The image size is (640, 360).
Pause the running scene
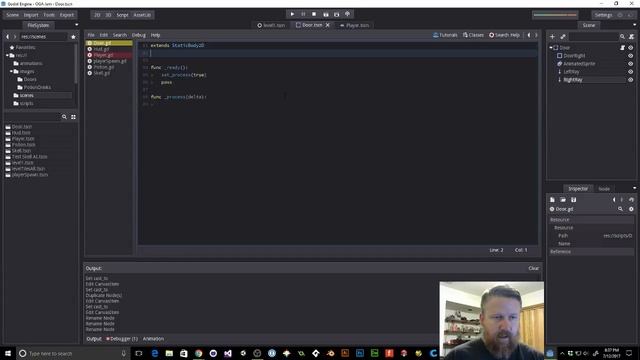point(303,14)
